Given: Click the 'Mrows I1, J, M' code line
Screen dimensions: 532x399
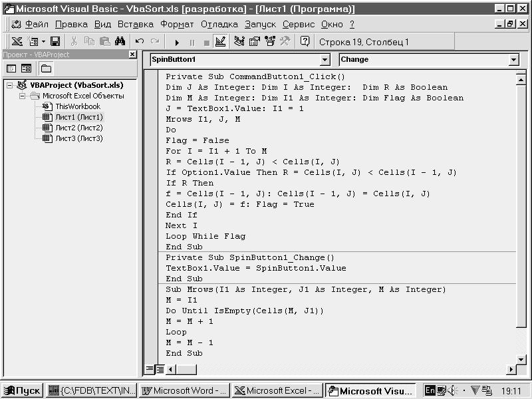Looking at the screenshot, I should tap(203, 119).
